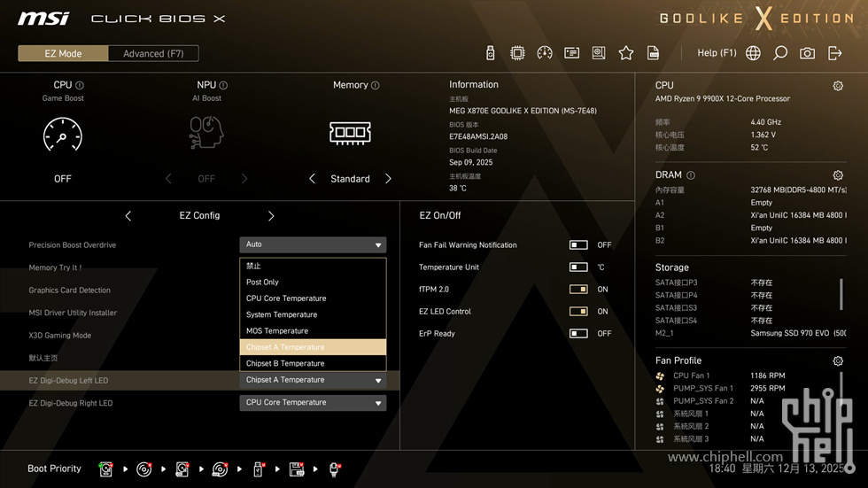This screenshot has width=868, height=488.
Task: Open the hardware monitor gauge icon
Action: click(545, 53)
